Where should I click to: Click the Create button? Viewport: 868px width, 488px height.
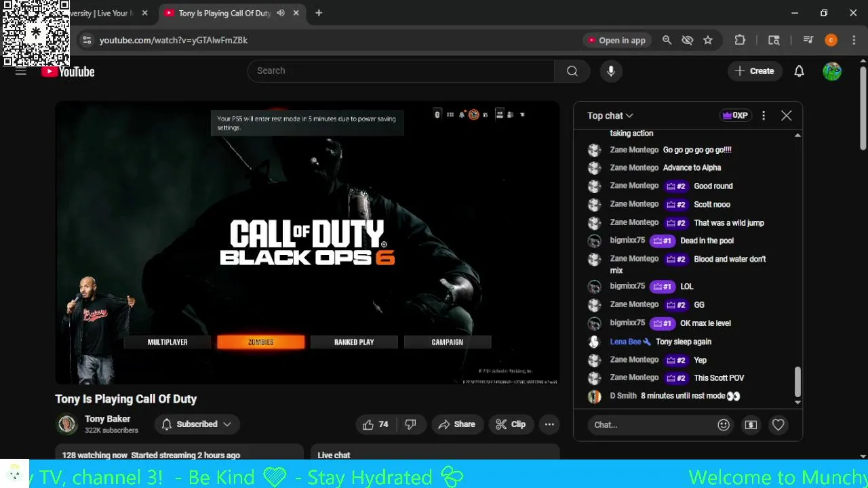(x=755, y=71)
